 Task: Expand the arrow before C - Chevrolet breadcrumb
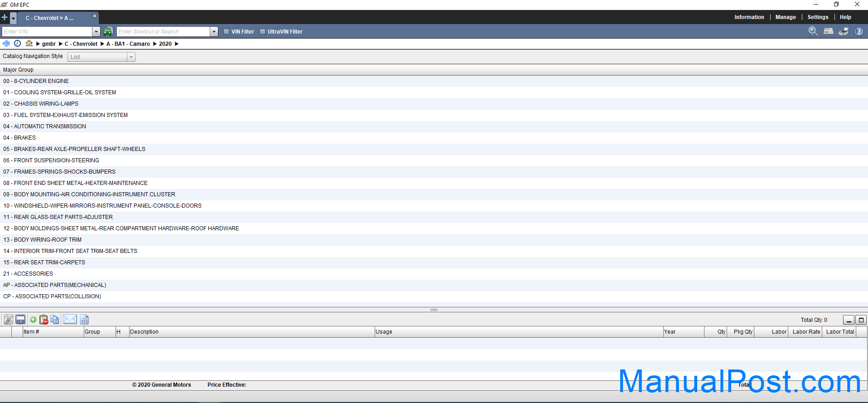(61, 44)
